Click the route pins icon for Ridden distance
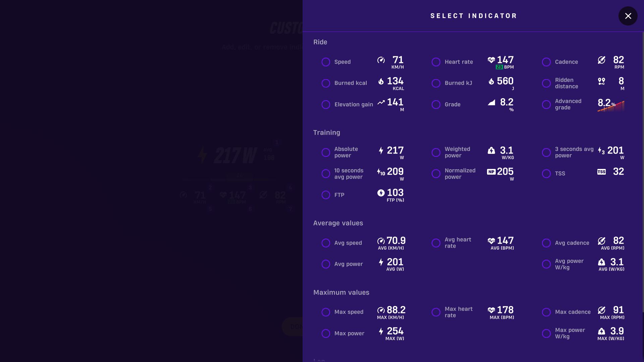The width and height of the screenshot is (644, 362). (601, 81)
